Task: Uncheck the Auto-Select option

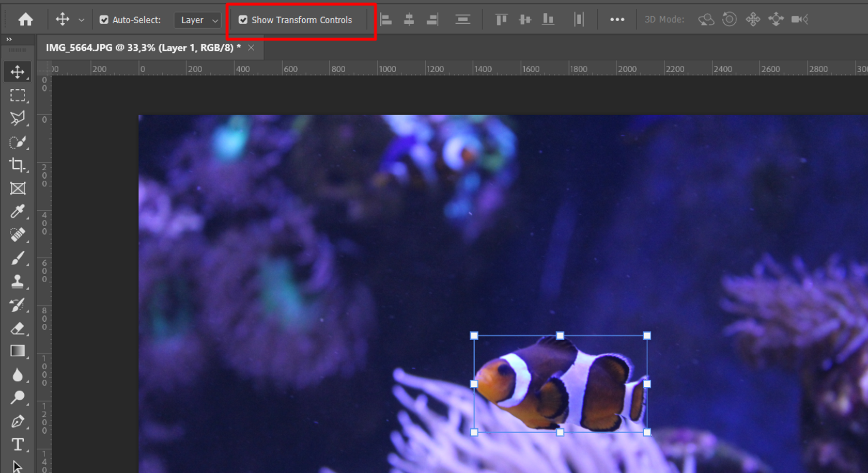Action: pyautogui.click(x=104, y=20)
